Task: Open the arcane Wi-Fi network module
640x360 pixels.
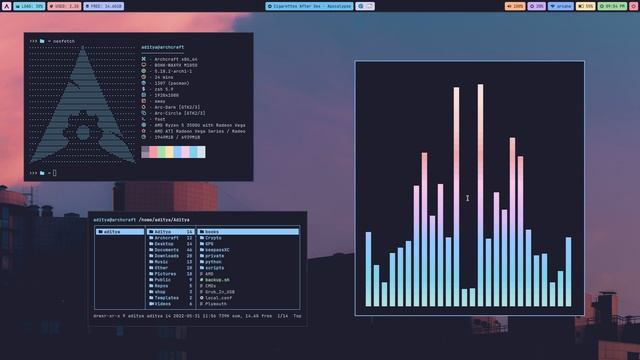Action: [561, 6]
